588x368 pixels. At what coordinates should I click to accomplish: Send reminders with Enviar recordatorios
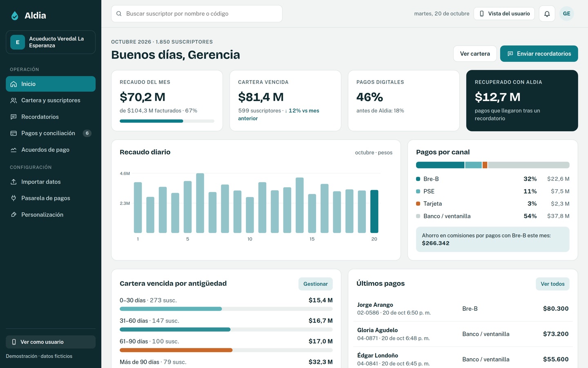(x=539, y=54)
